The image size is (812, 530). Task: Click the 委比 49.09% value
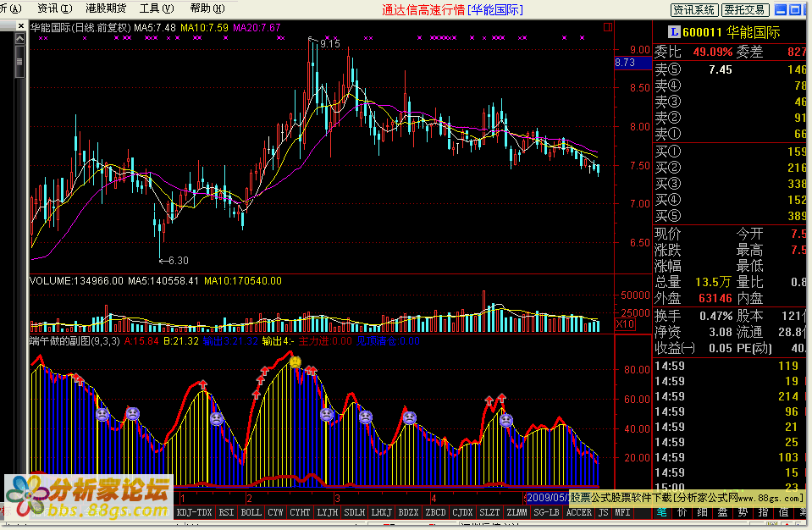point(713,52)
